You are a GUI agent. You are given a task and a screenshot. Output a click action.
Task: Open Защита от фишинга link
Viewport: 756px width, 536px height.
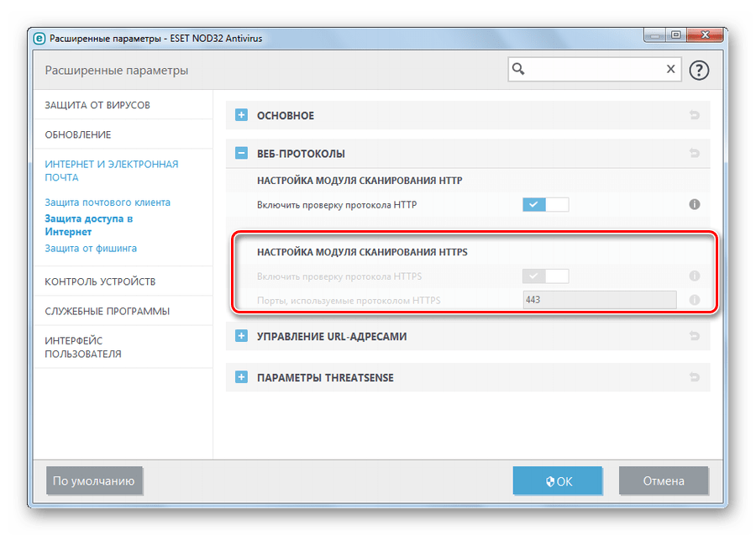tap(91, 249)
